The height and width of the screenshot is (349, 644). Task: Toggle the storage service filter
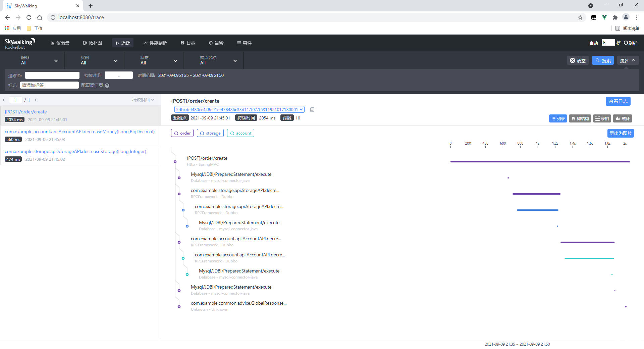[x=210, y=133]
